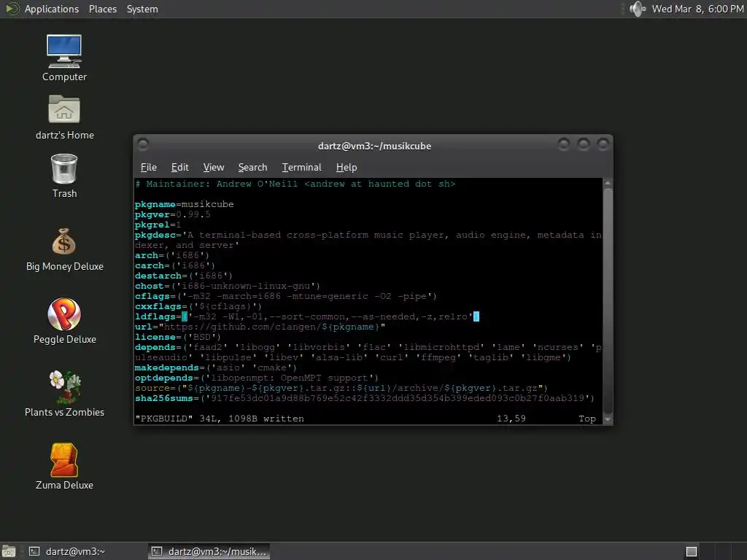Viewport: 747px width, 560px height.
Task: Open the terminal Help menu
Action: [347, 167]
